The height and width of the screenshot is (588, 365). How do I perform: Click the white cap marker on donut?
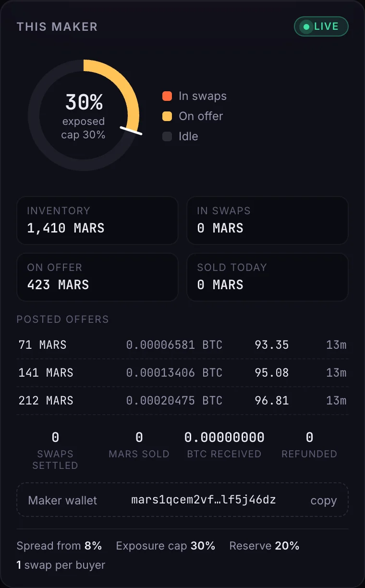(x=131, y=131)
